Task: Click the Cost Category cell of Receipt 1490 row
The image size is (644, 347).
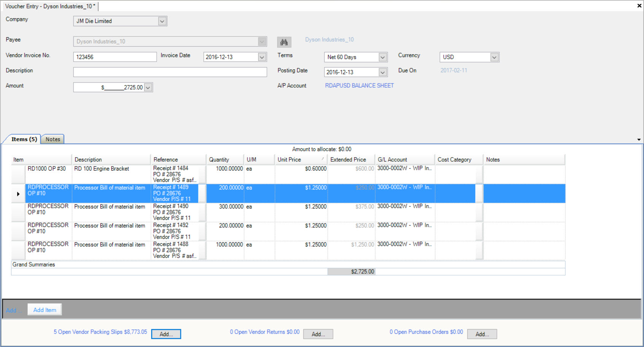Action: (x=455, y=212)
